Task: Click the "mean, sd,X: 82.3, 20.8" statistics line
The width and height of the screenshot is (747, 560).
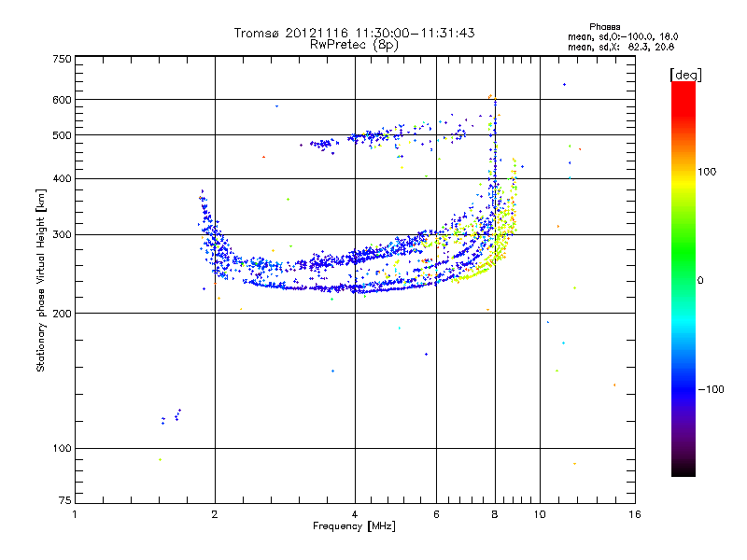Action: 621,47
